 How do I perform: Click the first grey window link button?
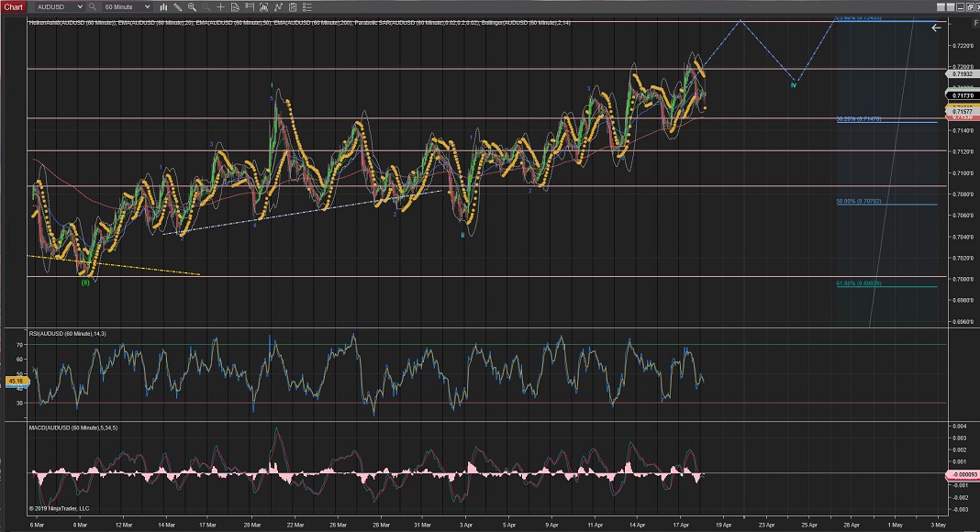point(941,6)
